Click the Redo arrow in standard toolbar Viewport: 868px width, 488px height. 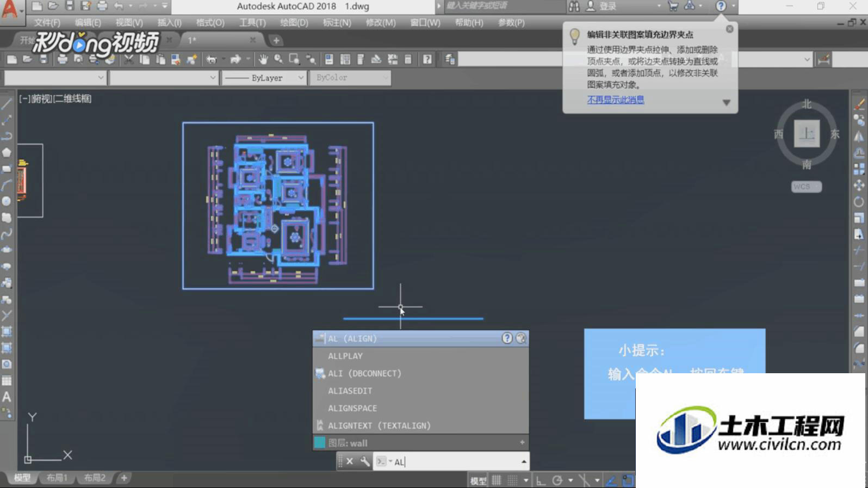point(235,59)
